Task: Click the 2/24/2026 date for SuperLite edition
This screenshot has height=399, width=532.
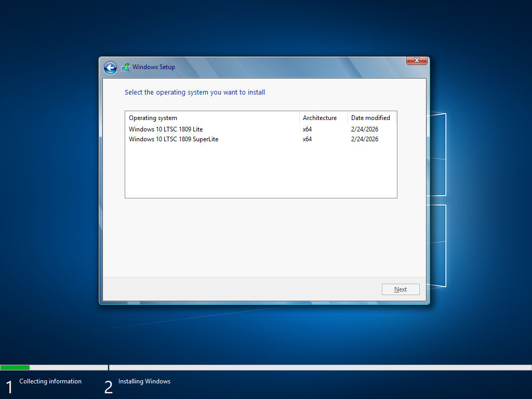Action: 364,139
